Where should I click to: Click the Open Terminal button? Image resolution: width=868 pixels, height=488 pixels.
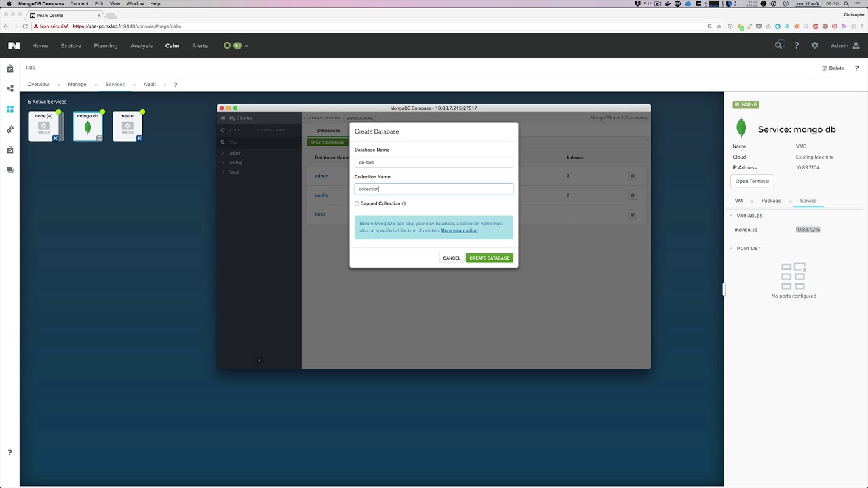click(x=752, y=182)
